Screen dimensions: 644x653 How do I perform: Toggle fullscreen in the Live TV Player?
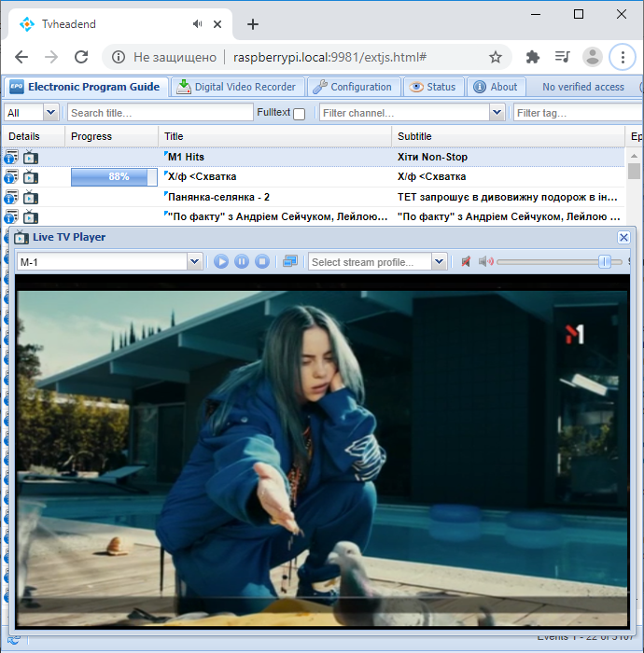click(x=290, y=261)
